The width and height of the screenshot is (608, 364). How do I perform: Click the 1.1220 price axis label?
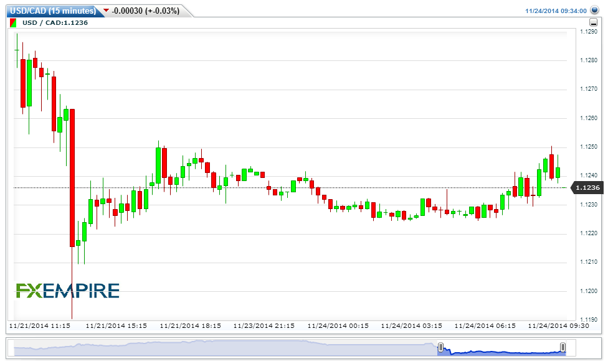pyautogui.click(x=589, y=233)
